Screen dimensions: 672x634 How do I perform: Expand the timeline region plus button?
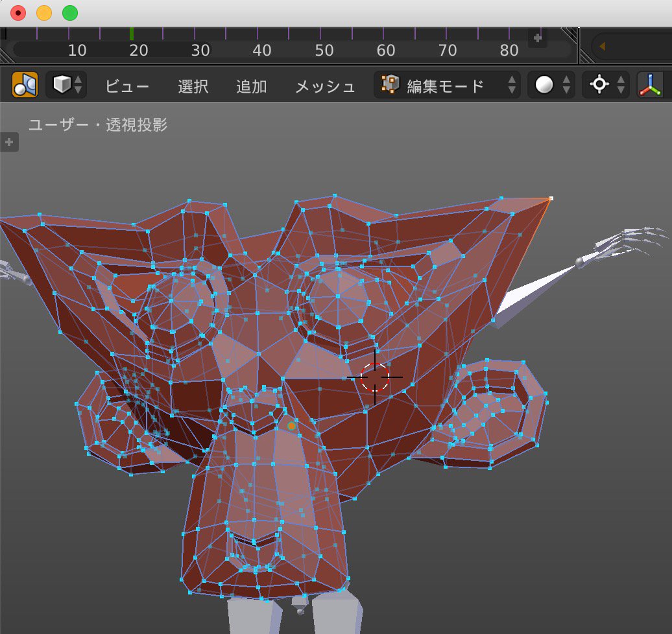pos(538,38)
